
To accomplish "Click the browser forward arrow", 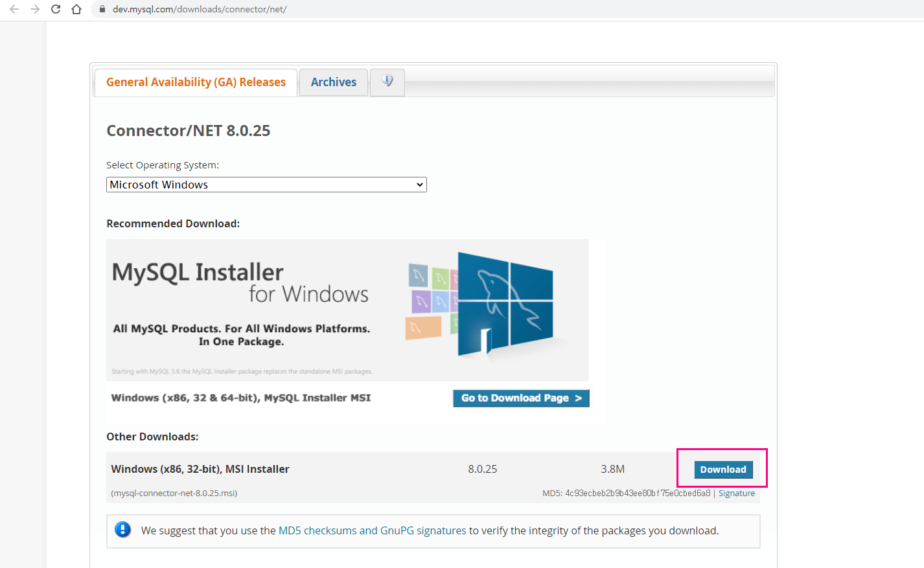I will [35, 9].
